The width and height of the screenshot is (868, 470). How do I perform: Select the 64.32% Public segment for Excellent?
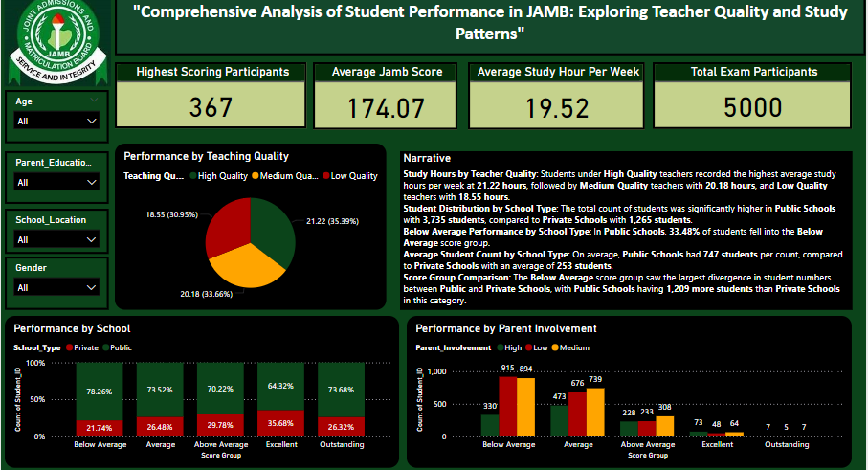280,387
